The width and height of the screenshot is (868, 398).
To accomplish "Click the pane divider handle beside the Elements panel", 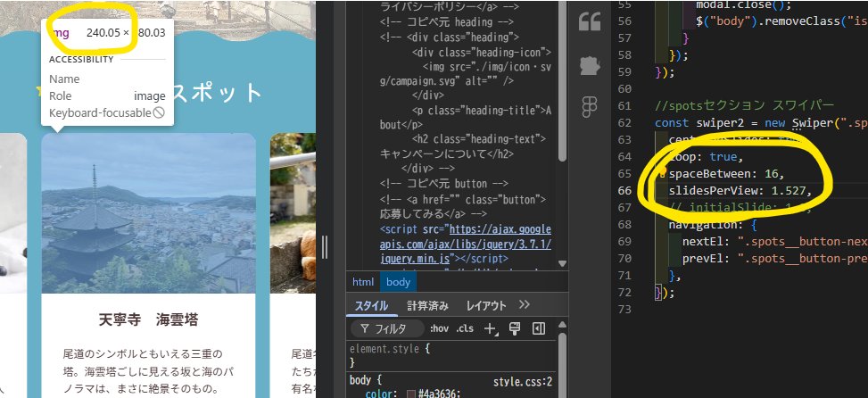I will (x=325, y=246).
